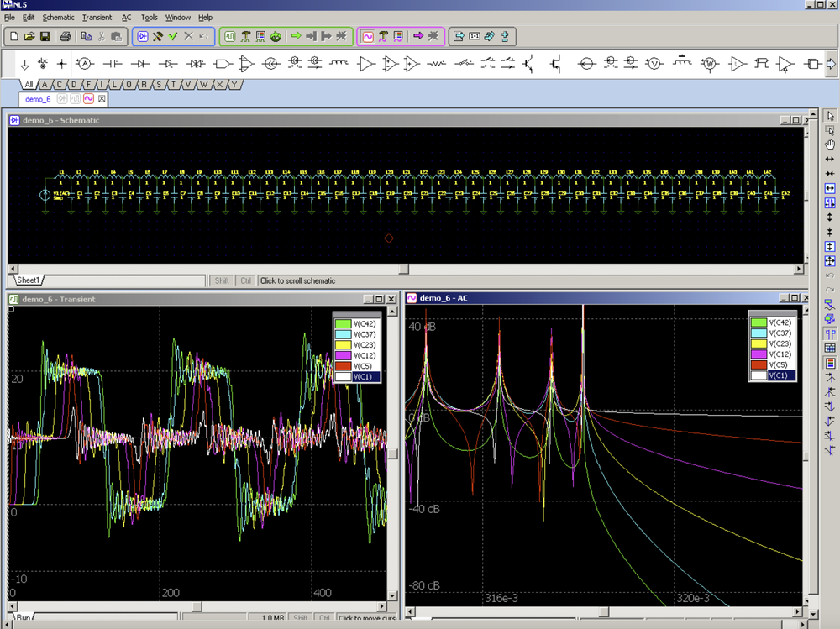Viewport: 840px width, 629px height.
Task: Select the voltmeter component symbol
Action: 654,64
